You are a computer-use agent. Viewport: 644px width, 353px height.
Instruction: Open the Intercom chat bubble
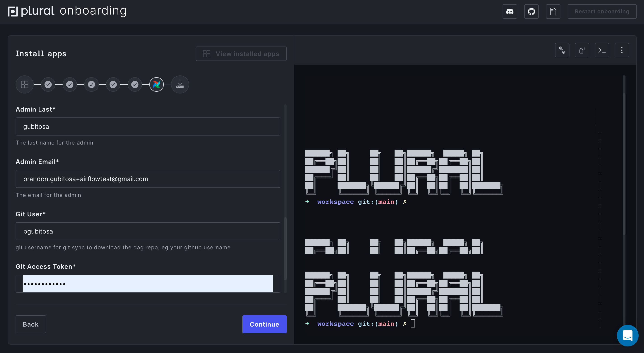point(628,336)
